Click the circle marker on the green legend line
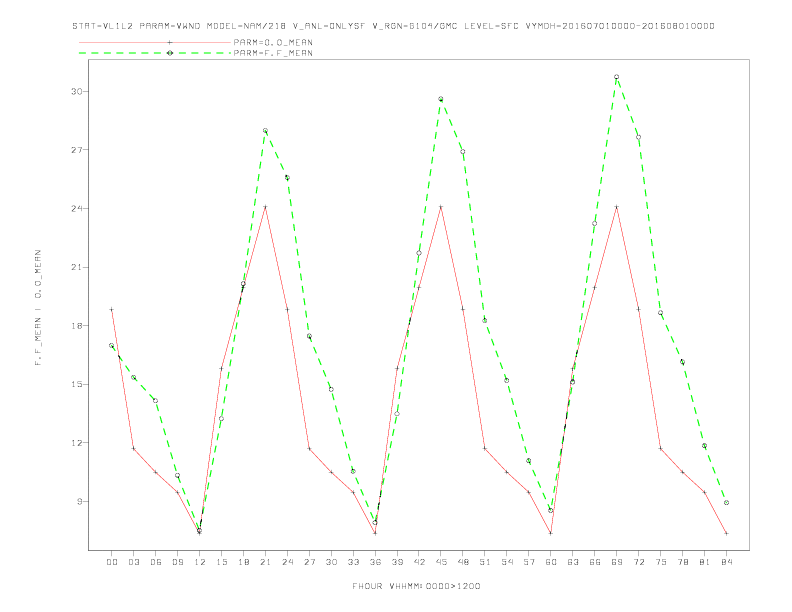Viewport: 792px width, 612px height. (x=170, y=53)
